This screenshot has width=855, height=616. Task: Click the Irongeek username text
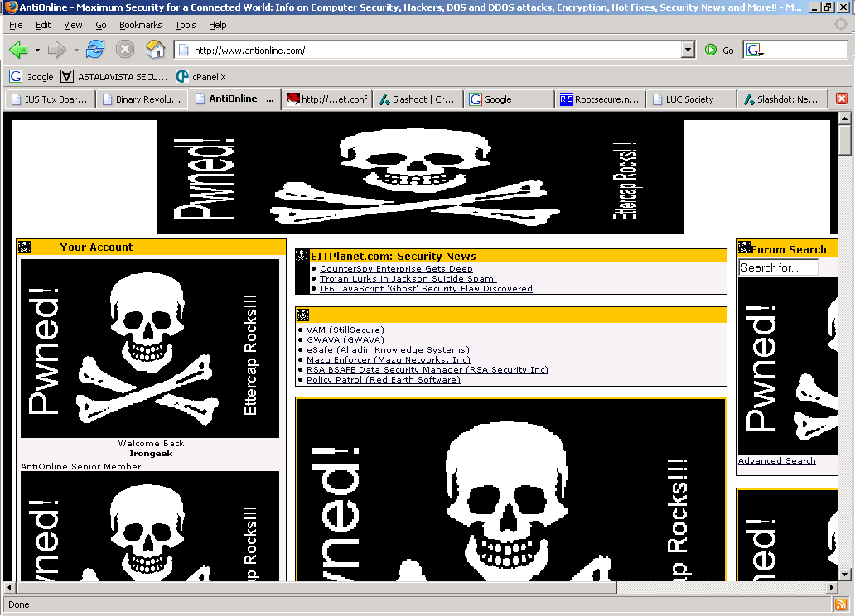(151, 453)
